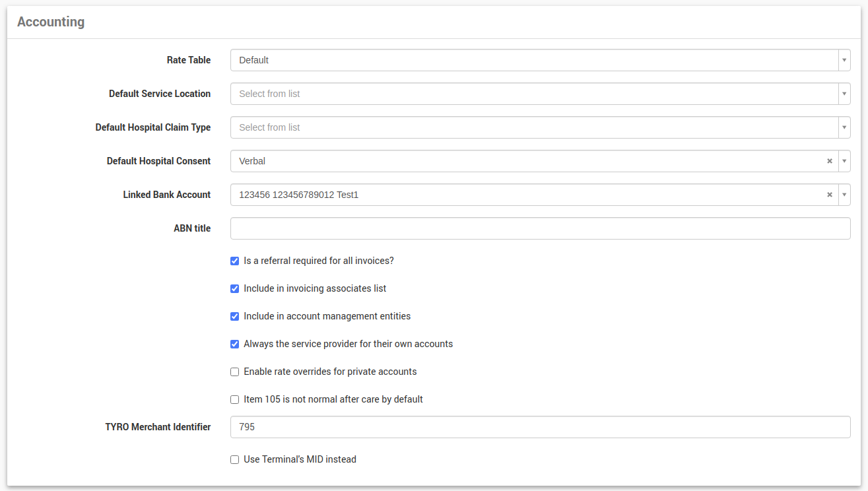868x491 pixels.
Task: Click the Accounting panel heading
Action: point(51,22)
